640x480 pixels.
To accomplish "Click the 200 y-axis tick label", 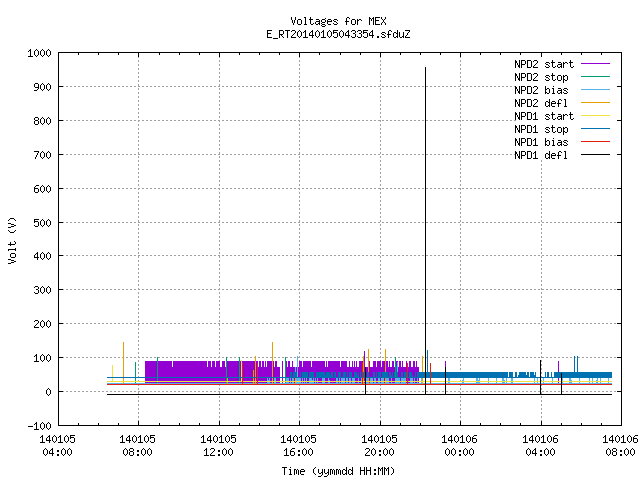I will click(42, 324).
